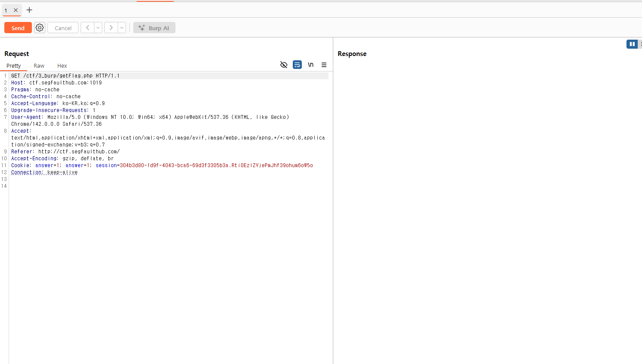The image size is (642, 364).
Task: Close Repeater tab 1
Action: [x=16, y=10]
